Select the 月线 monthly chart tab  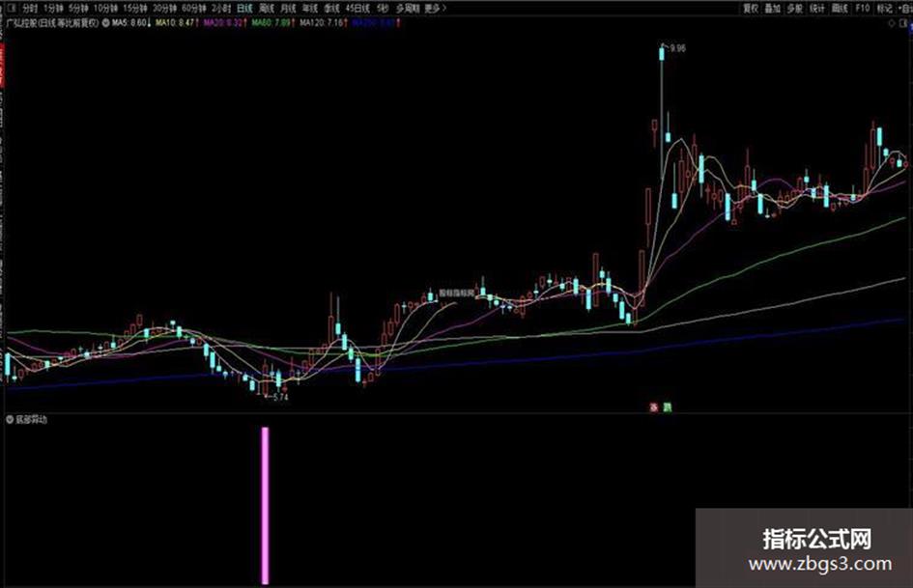point(288,8)
